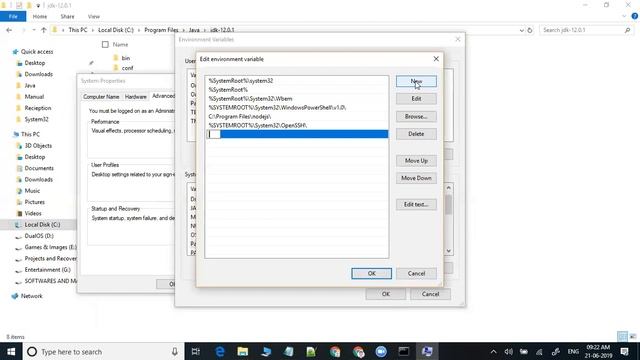Open DualOS (D:) drive
Screen dimensions: 640x360
coord(39,236)
